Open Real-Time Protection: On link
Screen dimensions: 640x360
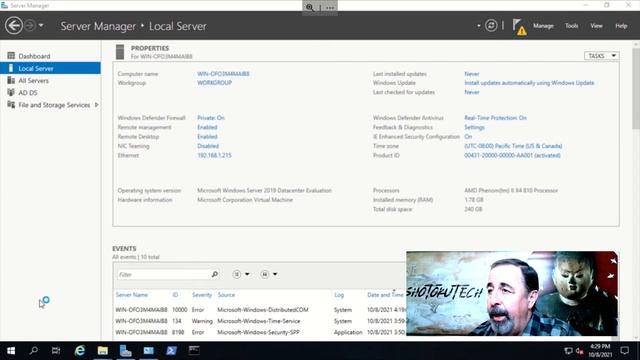(495, 118)
